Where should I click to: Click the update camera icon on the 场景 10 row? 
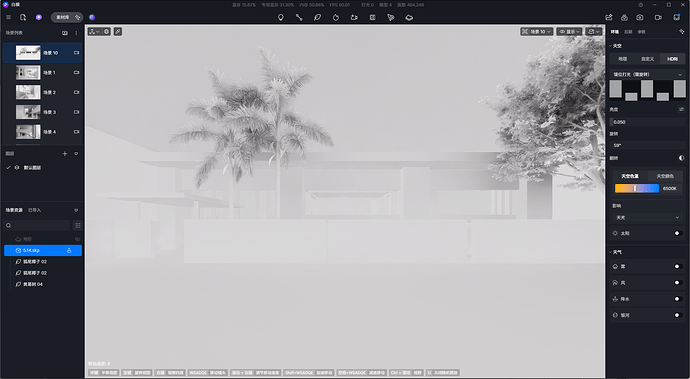tap(77, 52)
